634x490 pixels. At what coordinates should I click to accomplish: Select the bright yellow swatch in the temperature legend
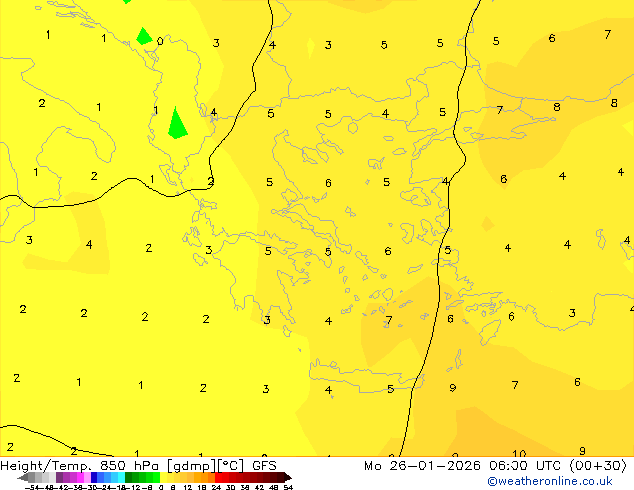coord(163,477)
